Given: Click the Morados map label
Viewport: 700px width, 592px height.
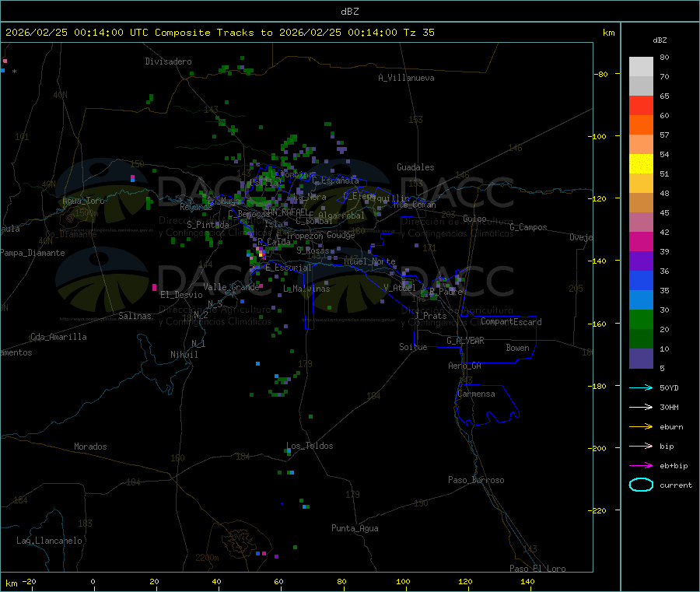Looking at the screenshot, I should tap(90, 447).
